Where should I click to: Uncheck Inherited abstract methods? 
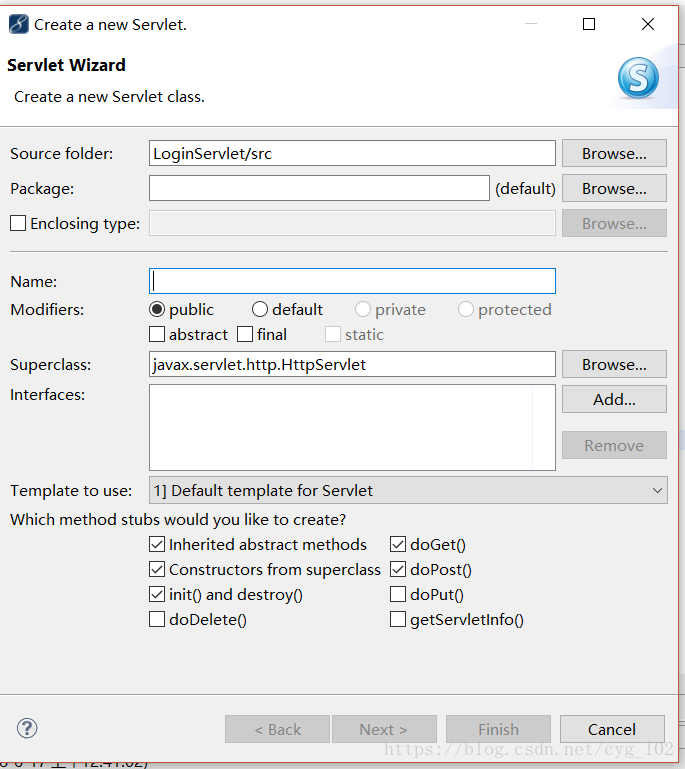coord(157,544)
